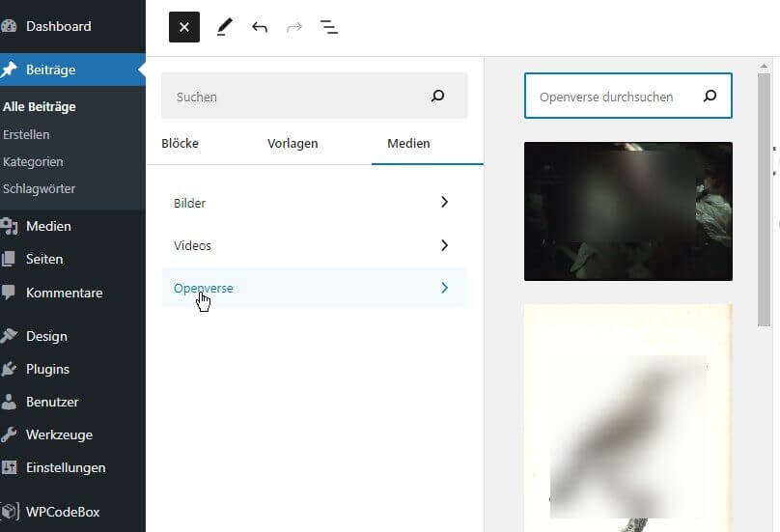The height and width of the screenshot is (532, 780).
Task: Click the Erstellen submenu link
Action: pos(26,134)
